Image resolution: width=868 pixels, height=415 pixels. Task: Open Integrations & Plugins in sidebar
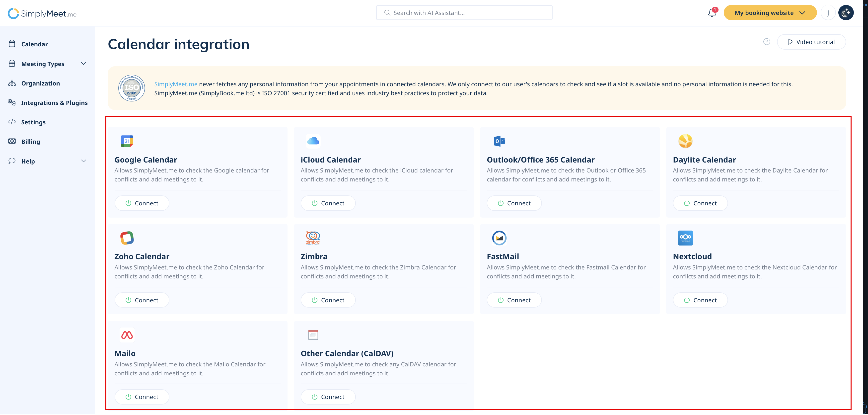(54, 103)
